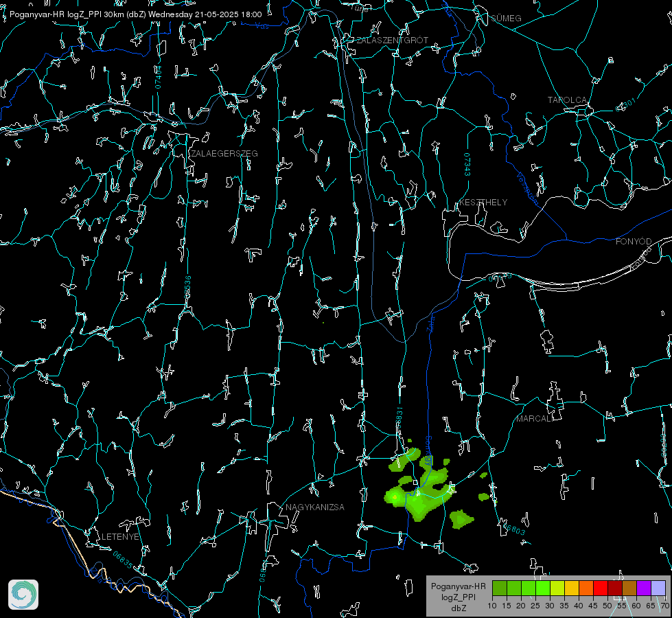Screen dimensions: 672x618
Task: Click the blue Veszprém county label
Action: (527, 188)
